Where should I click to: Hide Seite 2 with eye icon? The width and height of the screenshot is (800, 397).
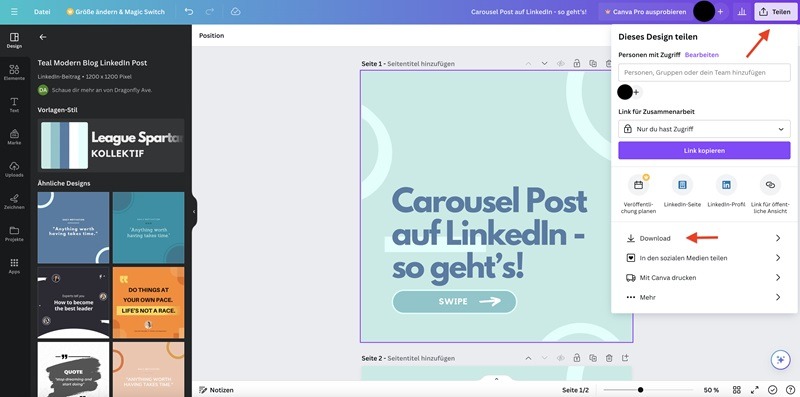[x=561, y=358]
